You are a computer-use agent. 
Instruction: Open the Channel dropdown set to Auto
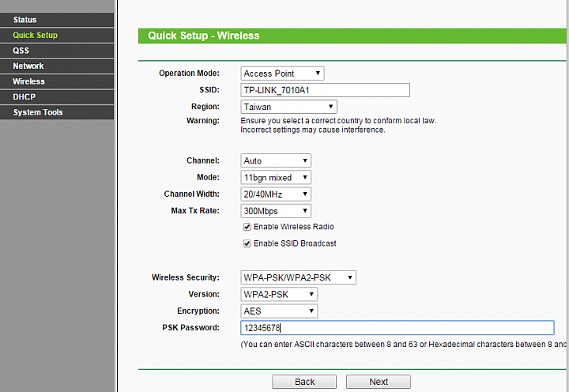(276, 160)
